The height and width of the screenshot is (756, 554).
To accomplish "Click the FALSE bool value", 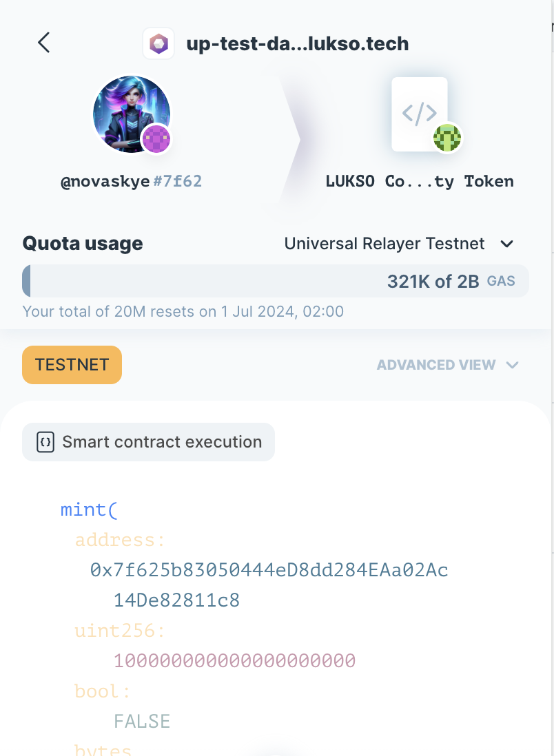I will pyautogui.click(x=142, y=721).
